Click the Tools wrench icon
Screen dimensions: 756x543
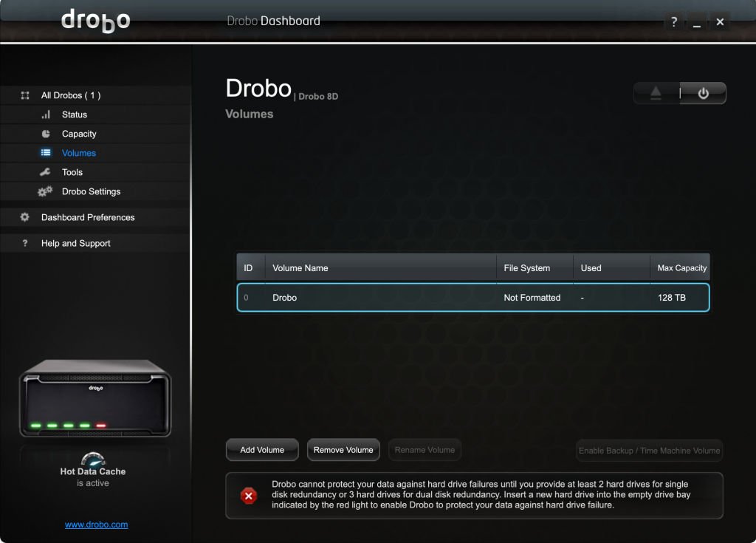(45, 172)
